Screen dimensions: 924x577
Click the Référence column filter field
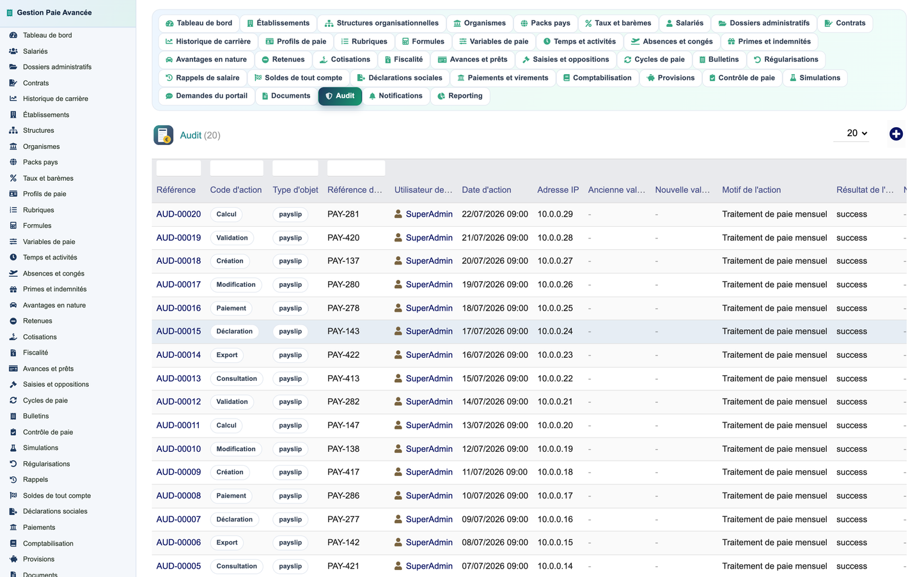pos(178,168)
